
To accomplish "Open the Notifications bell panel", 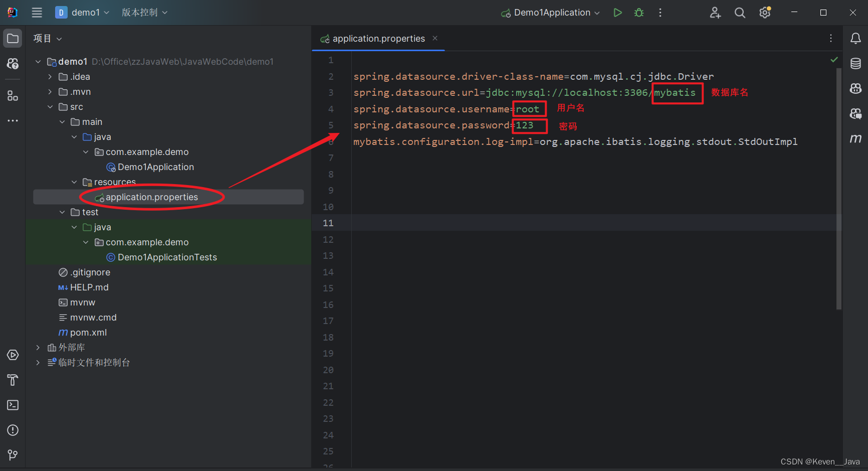I will [x=856, y=39].
